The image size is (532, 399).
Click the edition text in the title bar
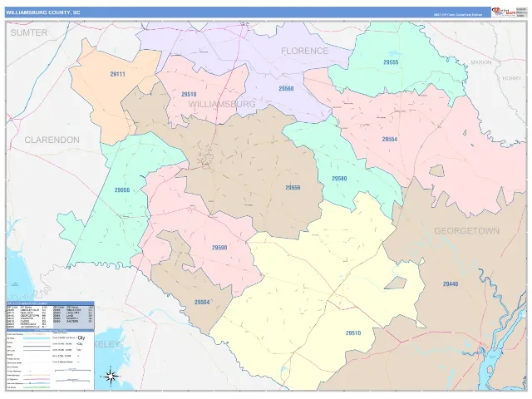457,15
